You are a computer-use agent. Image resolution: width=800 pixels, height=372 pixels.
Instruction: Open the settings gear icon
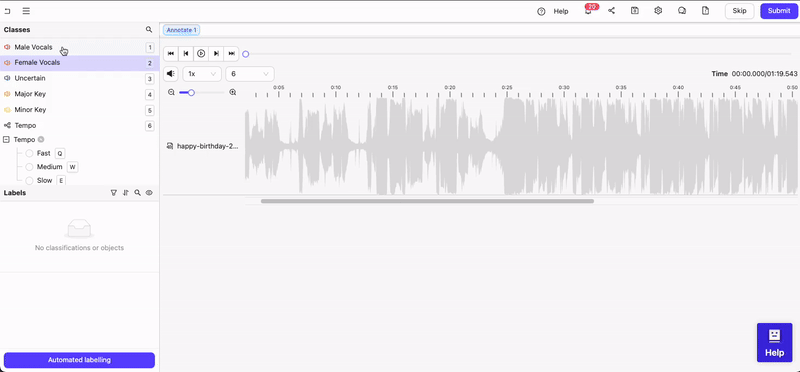(x=658, y=11)
